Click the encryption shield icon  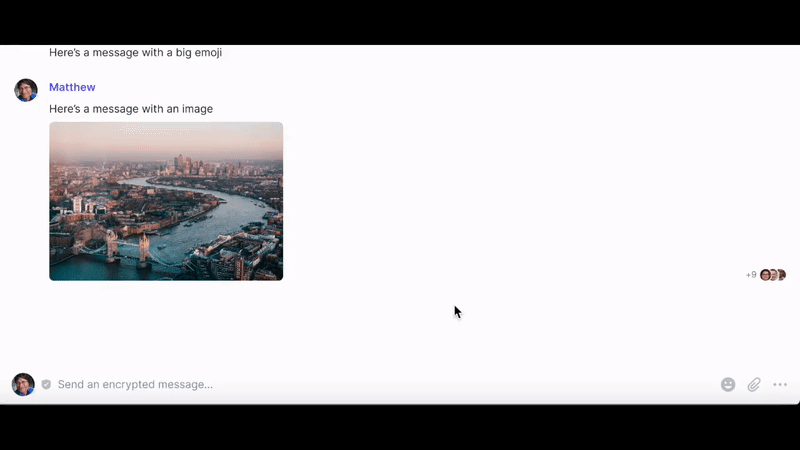(x=46, y=384)
